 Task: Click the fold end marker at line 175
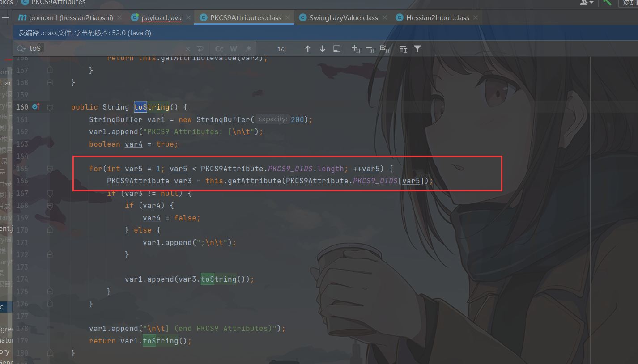[50, 292]
